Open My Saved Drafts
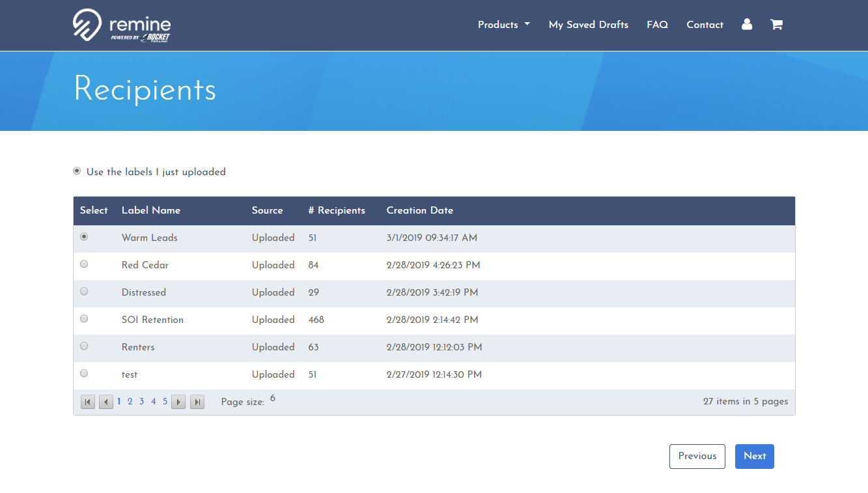 tap(588, 24)
